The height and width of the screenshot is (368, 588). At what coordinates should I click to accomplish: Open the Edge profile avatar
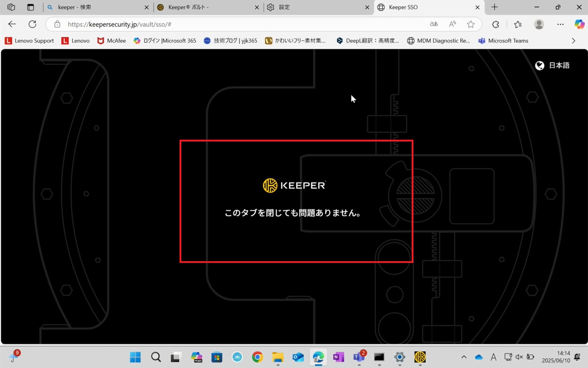pos(539,24)
